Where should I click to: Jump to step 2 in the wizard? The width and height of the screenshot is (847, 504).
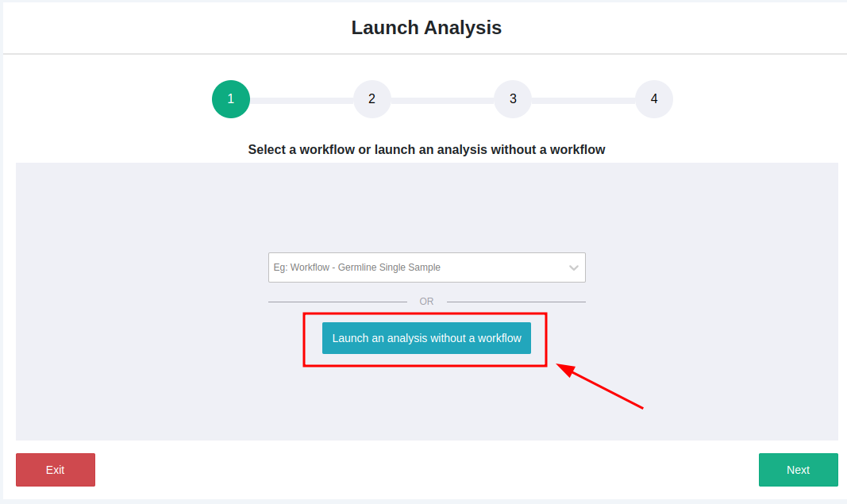click(x=372, y=99)
